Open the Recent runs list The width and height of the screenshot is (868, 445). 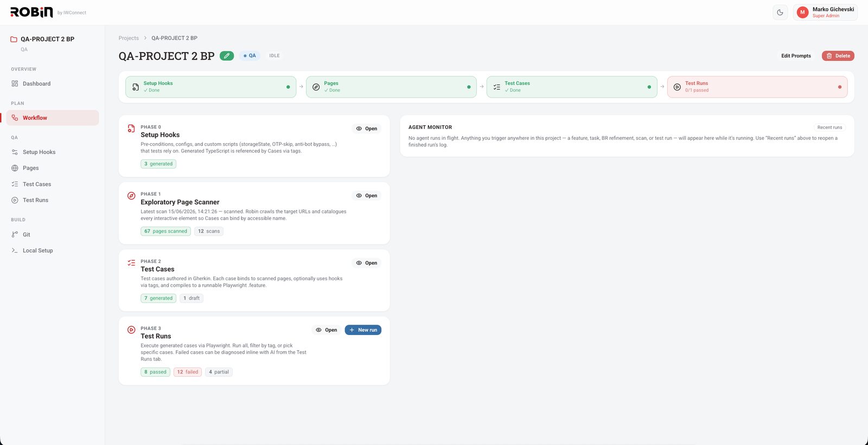[x=830, y=127]
